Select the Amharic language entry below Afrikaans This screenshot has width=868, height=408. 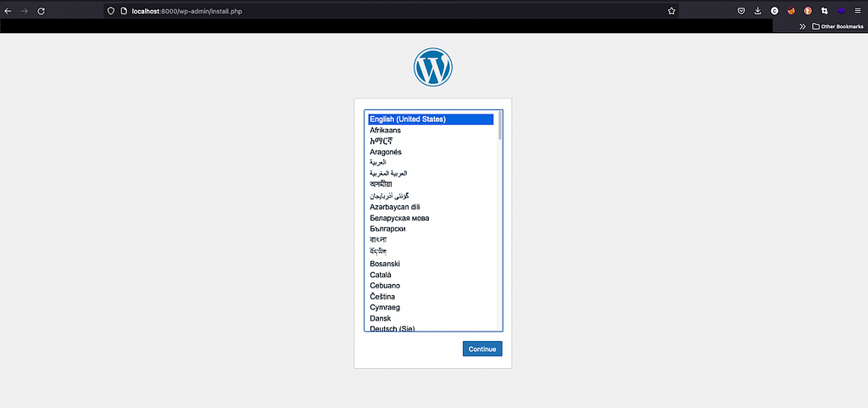click(431, 141)
